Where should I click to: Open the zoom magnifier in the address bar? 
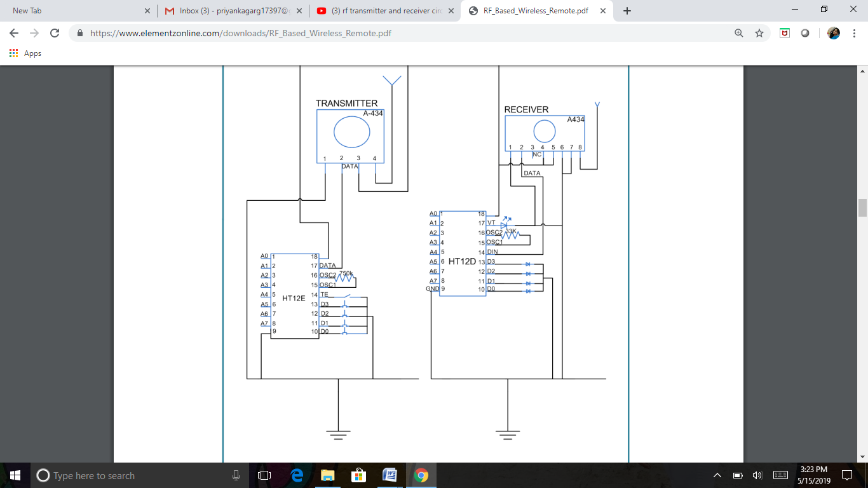pos(738,33)
